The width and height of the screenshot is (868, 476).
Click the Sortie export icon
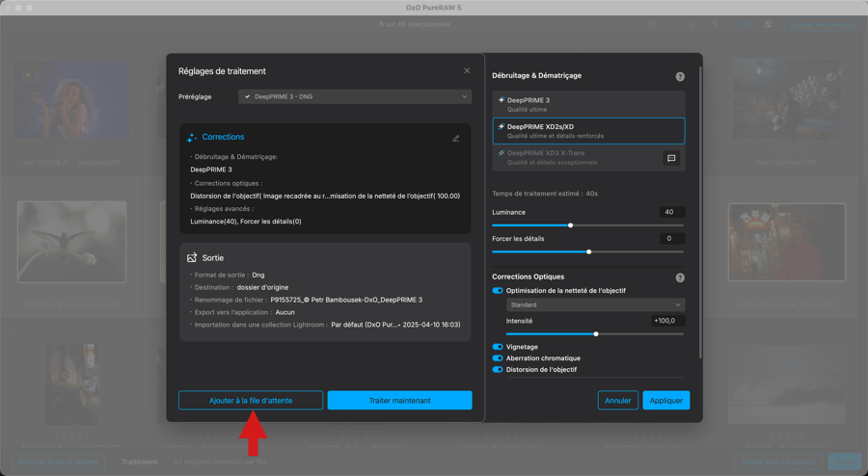click(192, 257)
